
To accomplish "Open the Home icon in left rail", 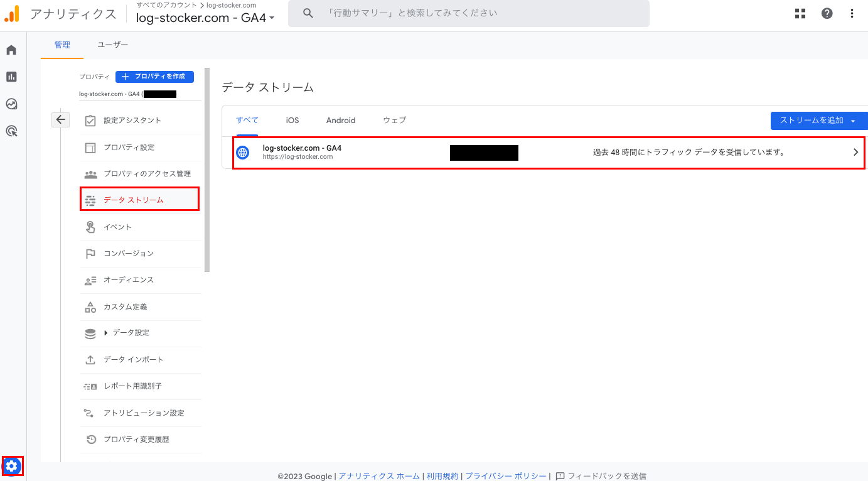I will point(11,50).
